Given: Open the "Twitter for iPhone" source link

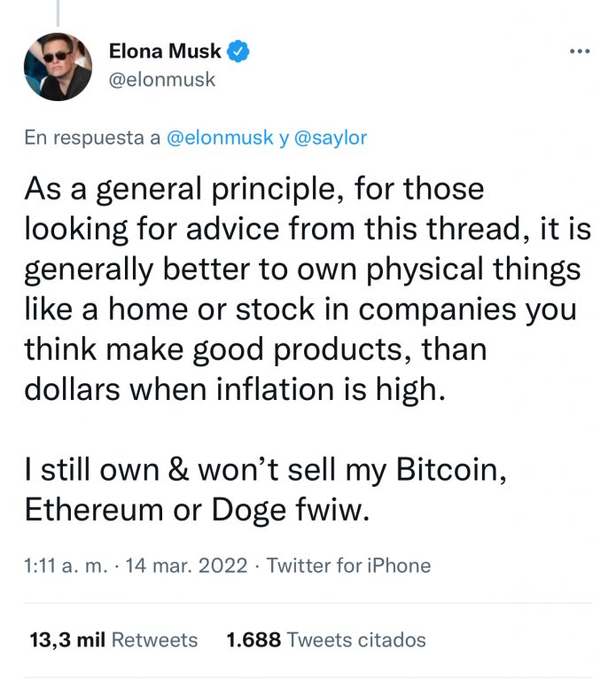Looking at the screenshot, I should [348, 565].
